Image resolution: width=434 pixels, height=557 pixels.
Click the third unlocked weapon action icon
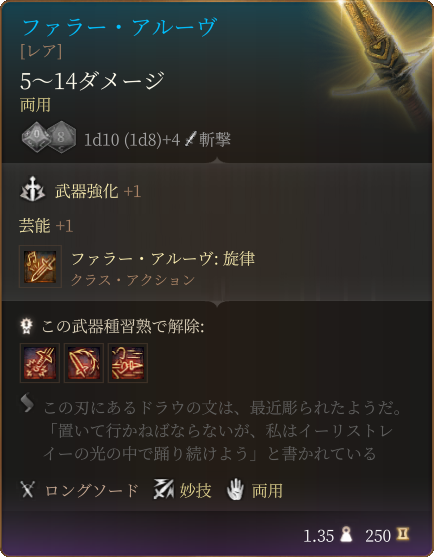click(128, 363)
